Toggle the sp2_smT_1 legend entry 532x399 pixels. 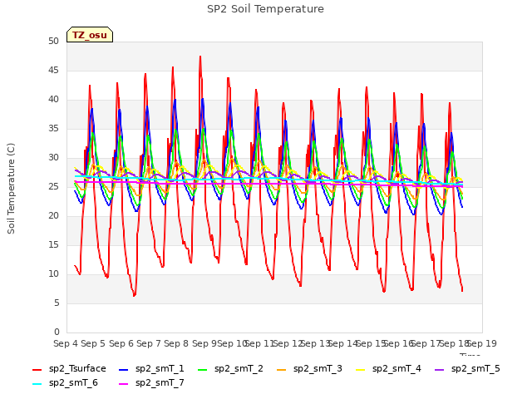(x=151, y=369)
